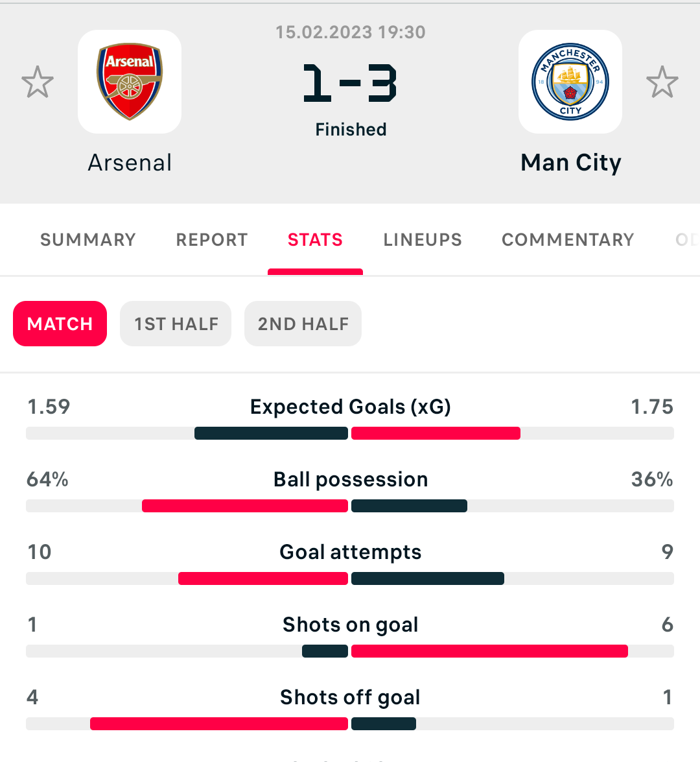Open the Arsenal club crest

(130, 82)
